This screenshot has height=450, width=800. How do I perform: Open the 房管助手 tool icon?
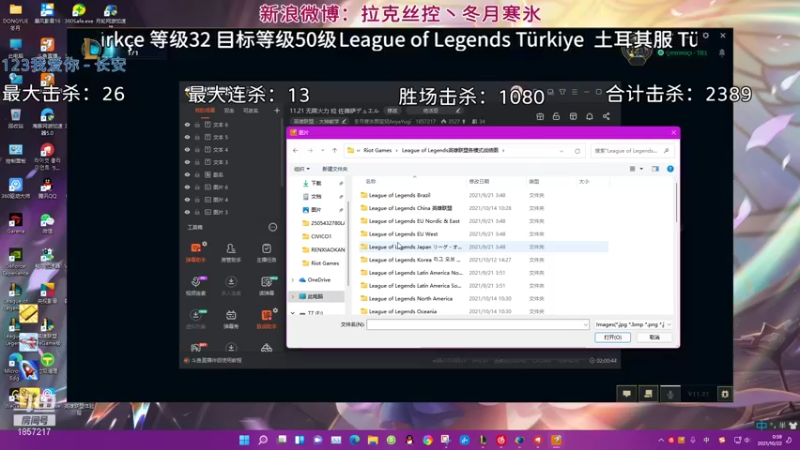click(x=231, y=253)
